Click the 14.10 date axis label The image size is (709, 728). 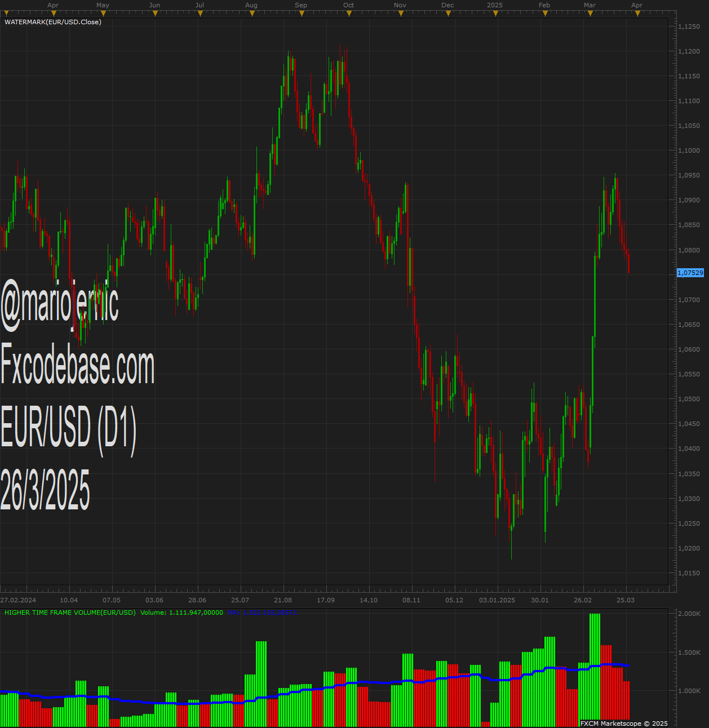point(369,600)
